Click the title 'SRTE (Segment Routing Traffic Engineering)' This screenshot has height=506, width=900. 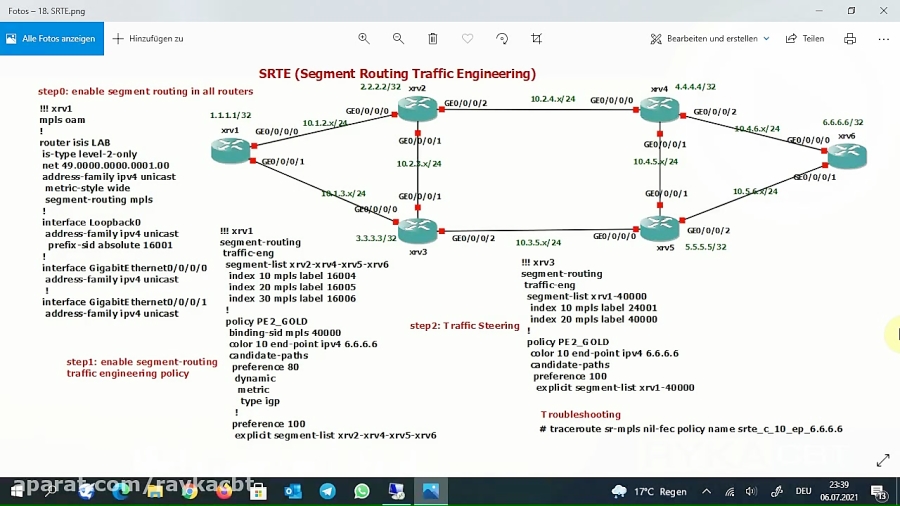pos(397,73)
